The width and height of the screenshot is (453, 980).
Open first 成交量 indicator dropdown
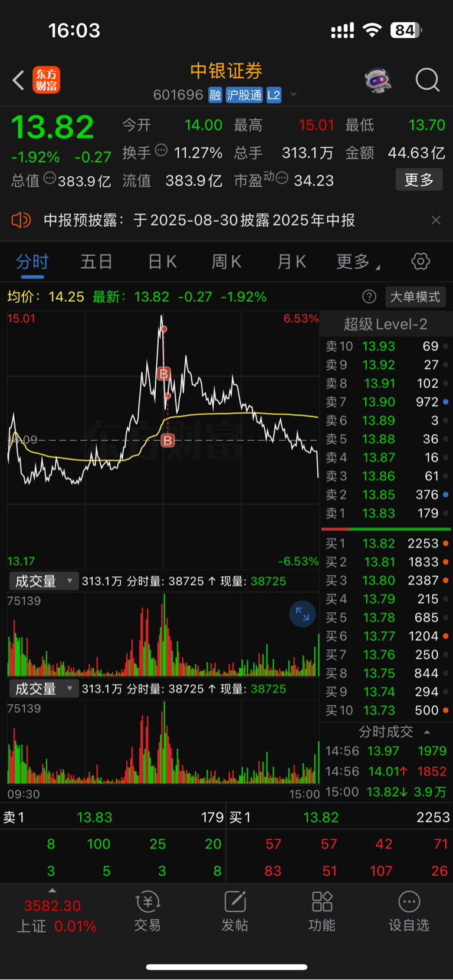coord(43,581)
